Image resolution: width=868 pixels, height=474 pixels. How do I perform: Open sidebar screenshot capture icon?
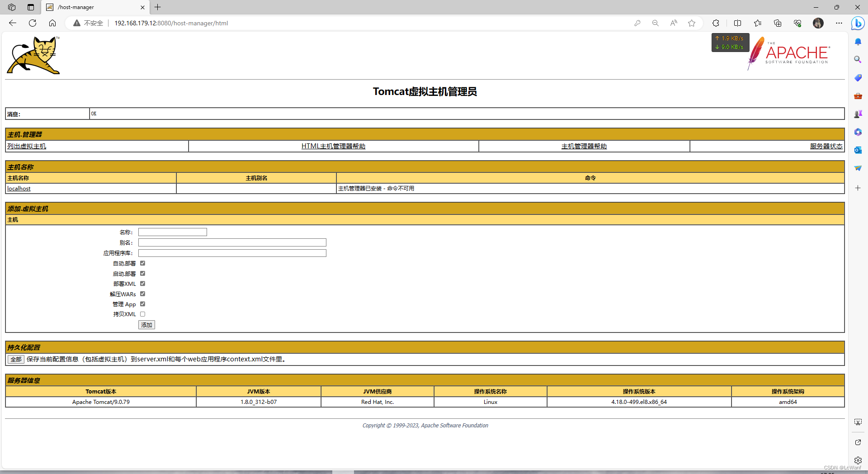[x=858, y=422]
